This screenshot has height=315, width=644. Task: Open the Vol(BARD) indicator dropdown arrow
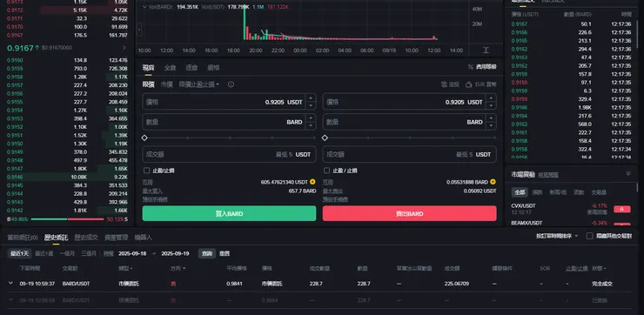pos(144,7)
